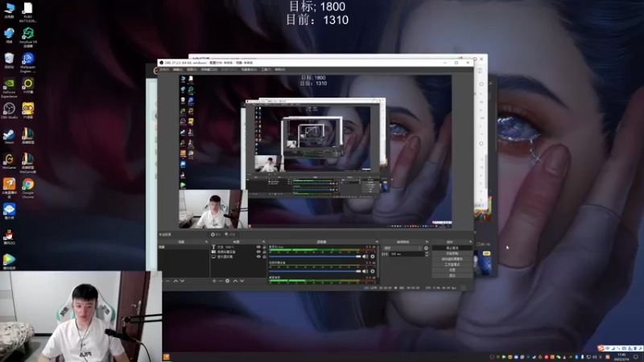Open the 编辑(E) menu in OBS
The image size is (644, 362).
click(178, 69)
